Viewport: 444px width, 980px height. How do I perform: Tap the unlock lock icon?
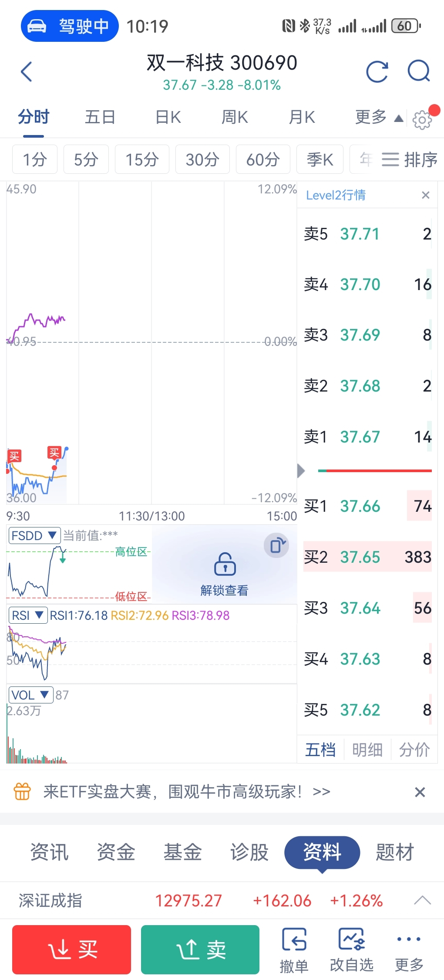[x=225, y=564]
